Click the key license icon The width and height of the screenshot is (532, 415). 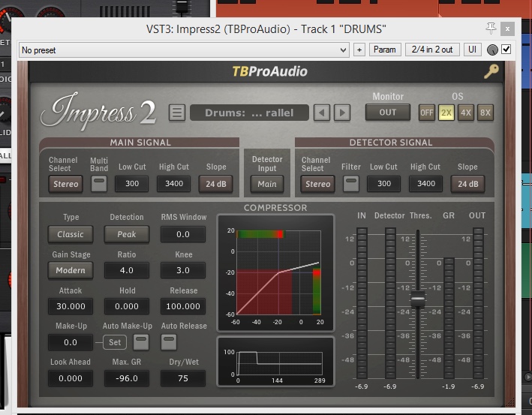[491, 71]
